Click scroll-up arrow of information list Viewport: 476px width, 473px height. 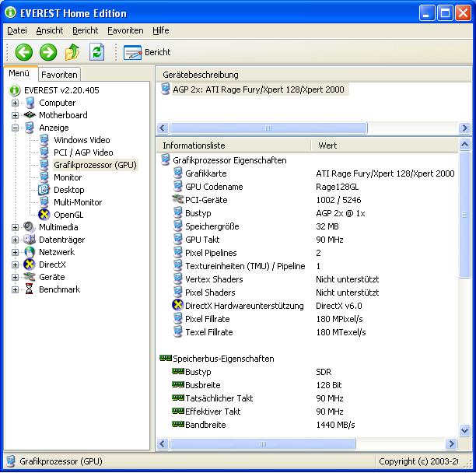pyautogui.click(x=464, y=144)
